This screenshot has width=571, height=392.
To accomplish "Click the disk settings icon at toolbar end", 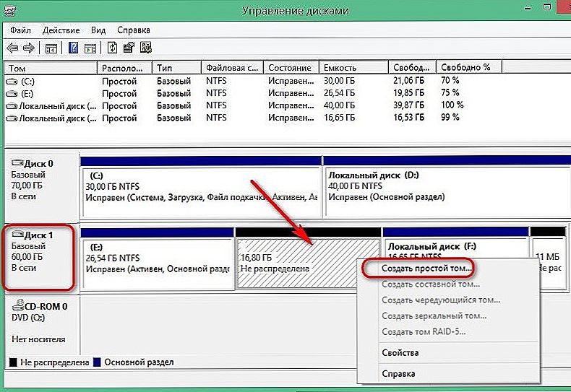I will coord(145,48).
